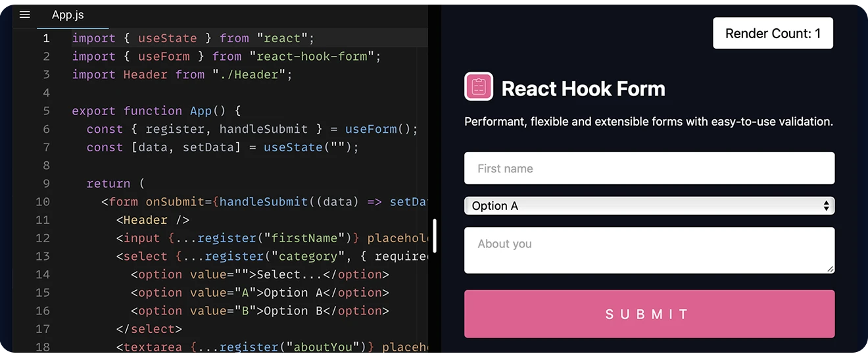Click the Render Count: 1 badge
This screenshot has height=354, width=868.
[773, 34]
